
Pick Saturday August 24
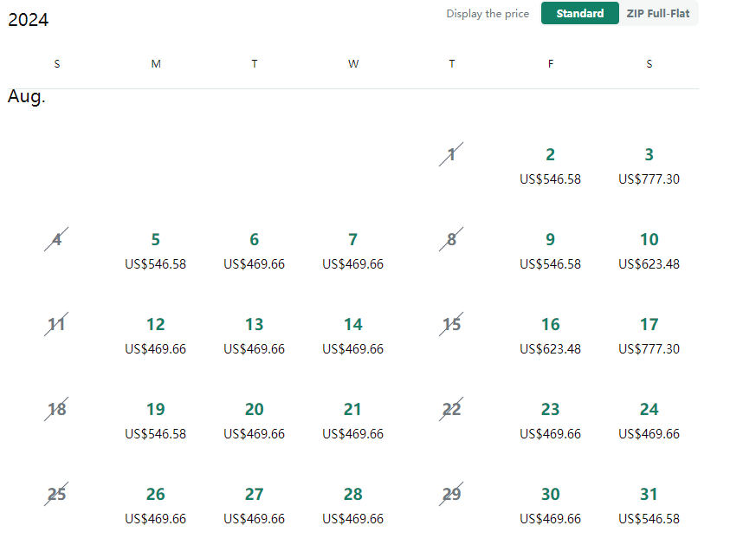pyautogui.click(x=649, y=420)
